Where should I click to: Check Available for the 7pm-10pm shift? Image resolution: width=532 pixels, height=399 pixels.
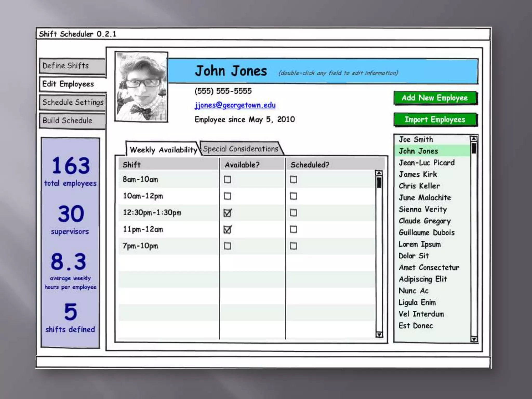pos(227,246)
